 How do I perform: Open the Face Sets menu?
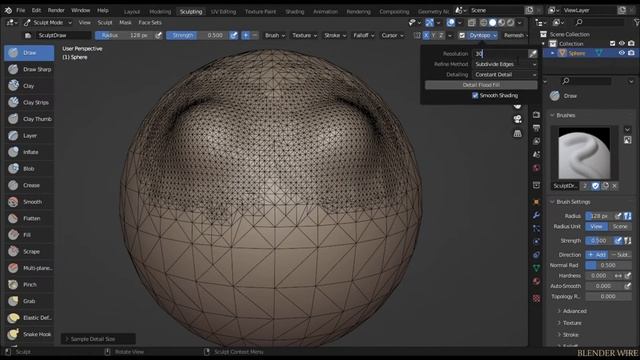150,22
